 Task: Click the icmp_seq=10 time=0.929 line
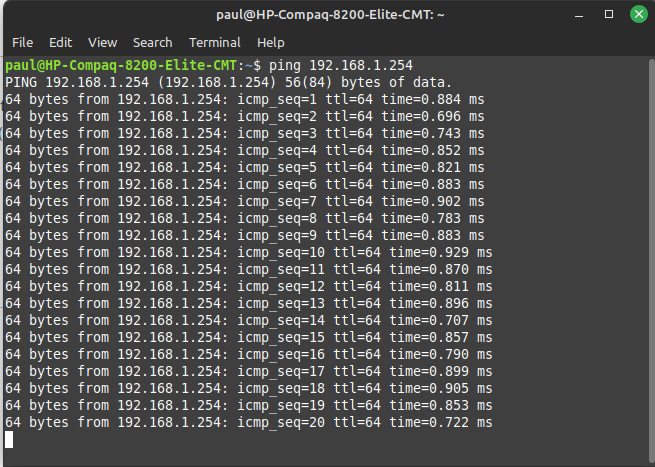[x=248, y=252]
